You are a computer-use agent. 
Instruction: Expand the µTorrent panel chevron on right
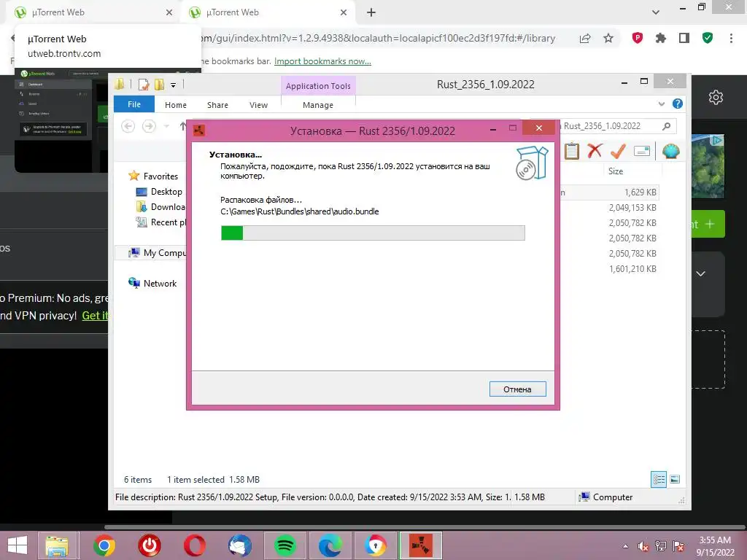[x=701, y=274]
